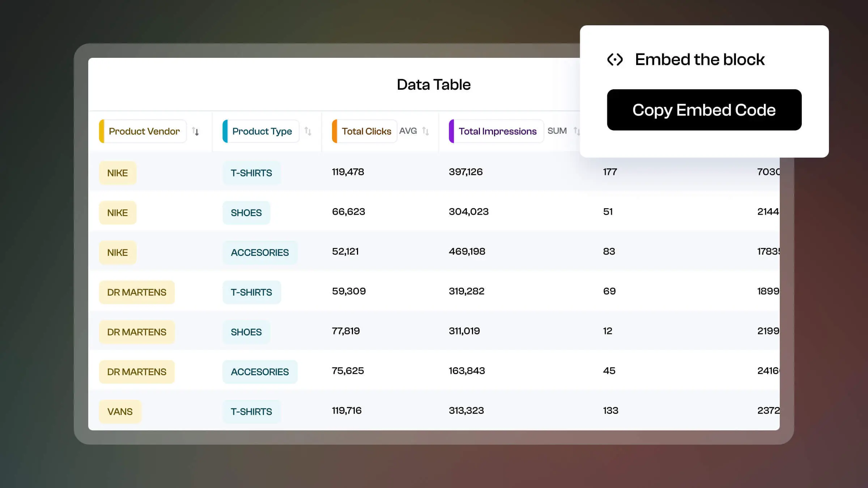The height and width of the screenshot is (488, 868).
Task: Expand the Product Vendor column header options
Action: tap(144, 131)
